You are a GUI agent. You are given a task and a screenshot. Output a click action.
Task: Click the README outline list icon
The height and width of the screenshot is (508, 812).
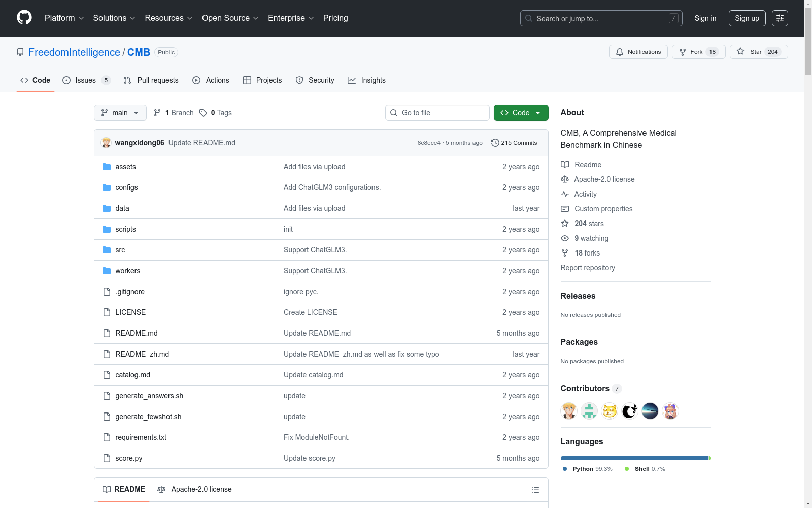tap(535, 490)
